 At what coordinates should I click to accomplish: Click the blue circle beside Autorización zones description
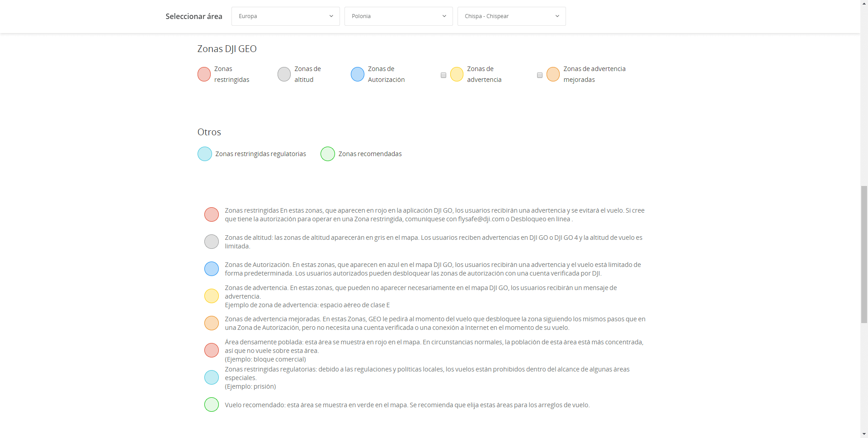212,269
